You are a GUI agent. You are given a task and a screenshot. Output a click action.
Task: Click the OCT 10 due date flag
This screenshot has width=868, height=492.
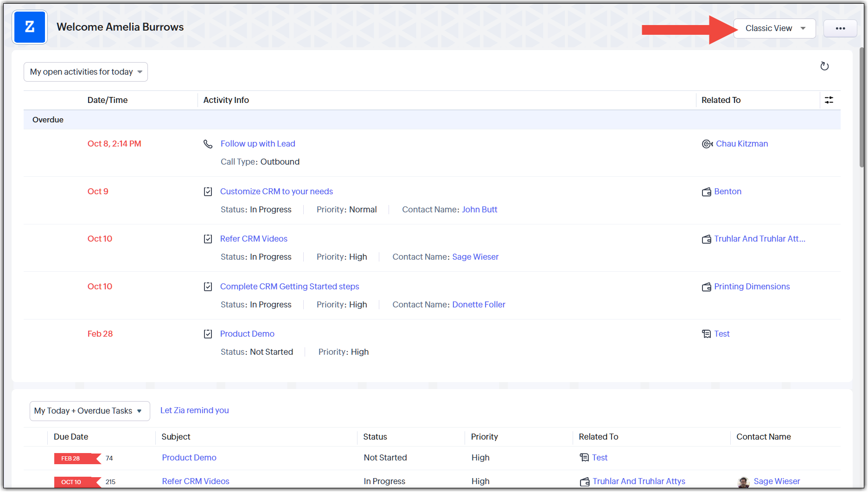tap(77, 482)
